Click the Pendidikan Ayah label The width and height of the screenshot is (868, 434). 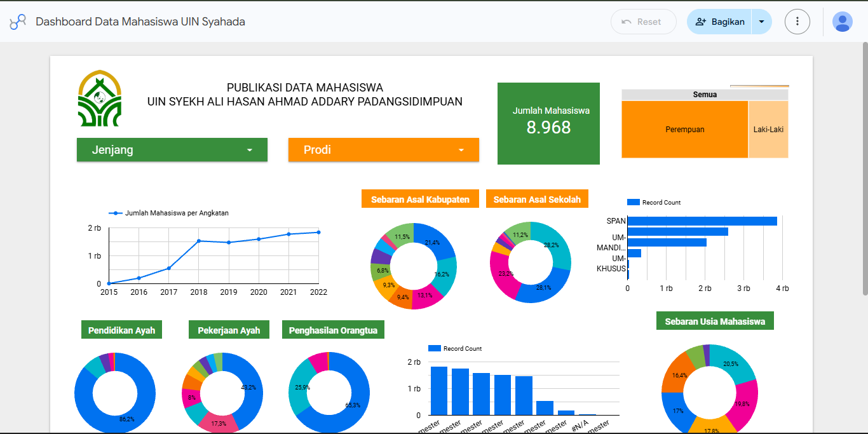(x=121, y=330)
